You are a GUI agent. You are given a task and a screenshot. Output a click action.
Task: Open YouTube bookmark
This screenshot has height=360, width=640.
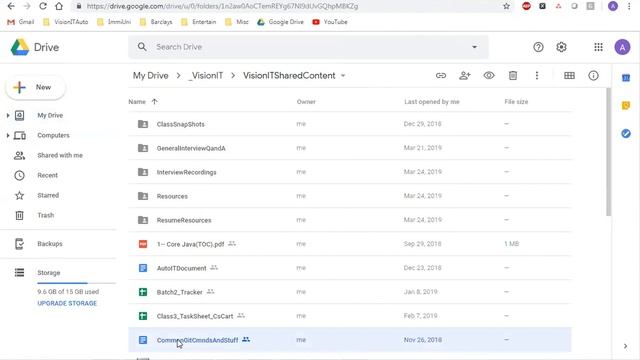tap(329, 22)
